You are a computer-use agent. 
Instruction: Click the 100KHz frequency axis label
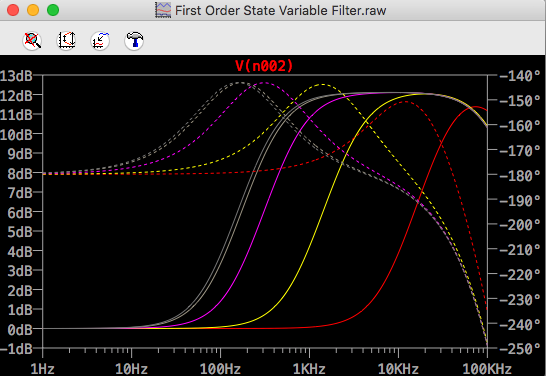click(x=487, y=369)
